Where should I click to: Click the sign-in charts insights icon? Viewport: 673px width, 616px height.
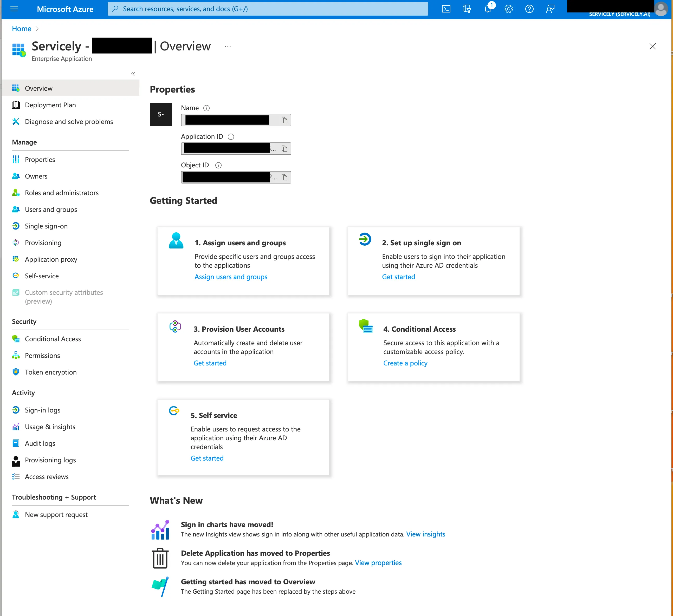click(160, 530)
